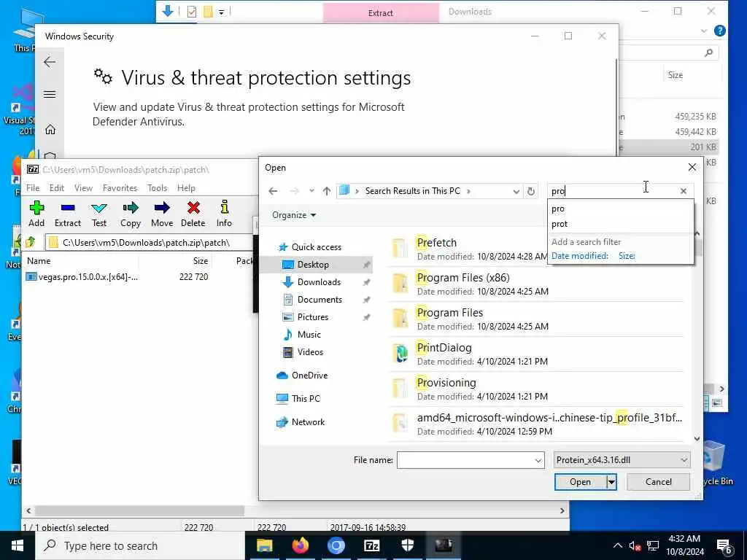Screen dimensions: 747x560
Task: Select 'prot' search suggestion
Action: 621,224
